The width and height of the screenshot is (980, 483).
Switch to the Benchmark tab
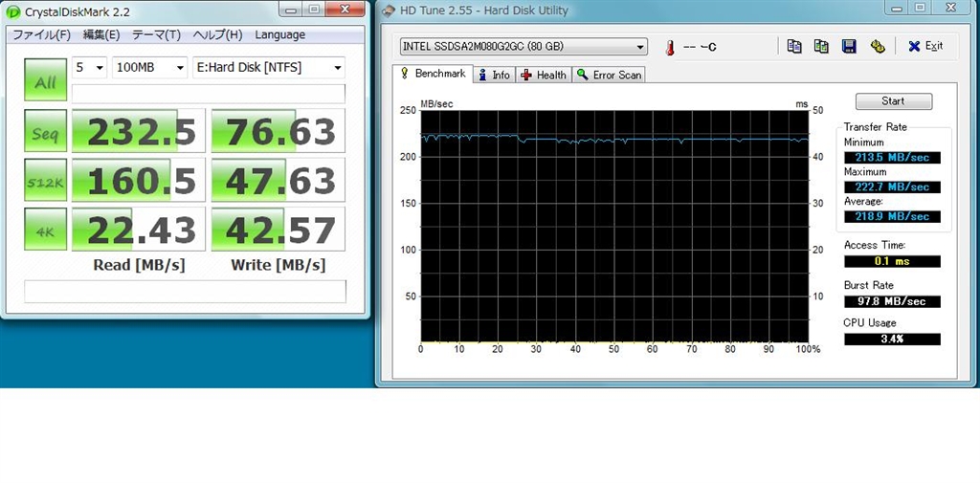tap(433, 74)
